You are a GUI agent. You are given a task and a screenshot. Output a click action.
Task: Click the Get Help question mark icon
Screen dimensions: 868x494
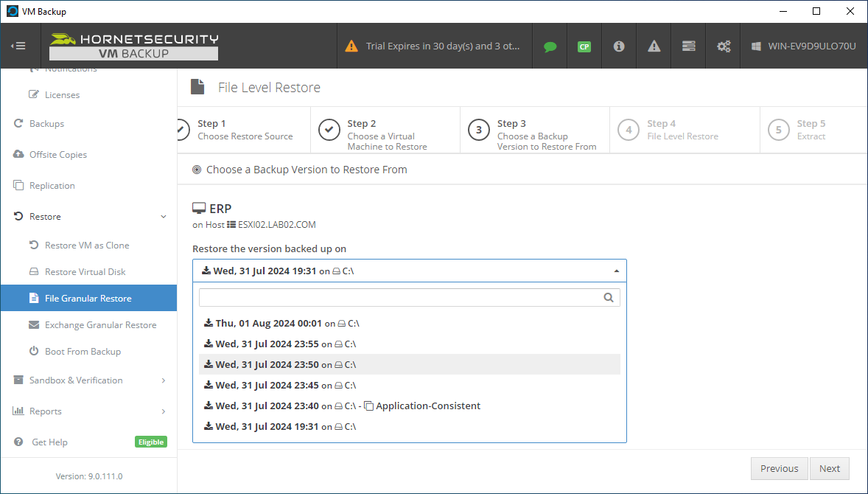(x=19, y=442)
